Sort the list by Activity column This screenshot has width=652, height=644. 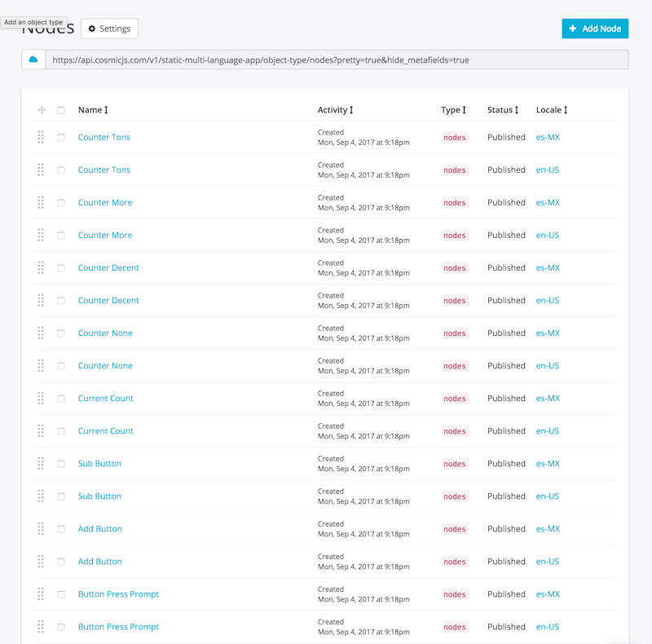point(335,110)
